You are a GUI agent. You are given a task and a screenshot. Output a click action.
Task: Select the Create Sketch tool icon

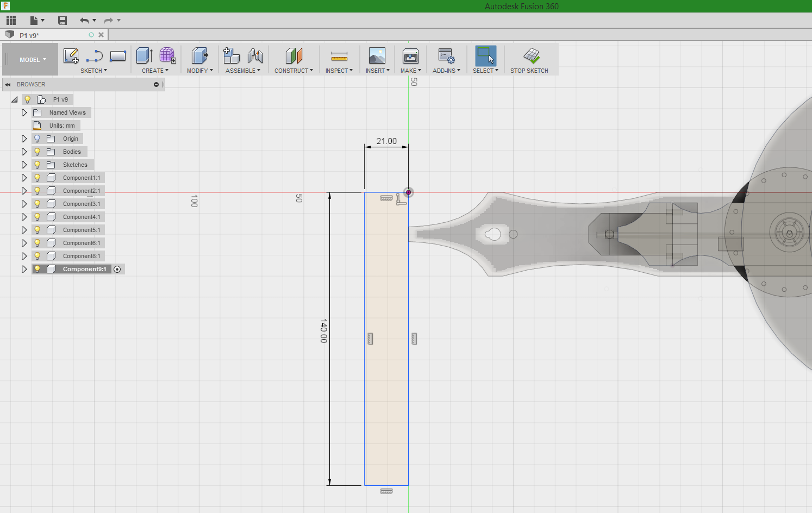(x=71, y=56)
